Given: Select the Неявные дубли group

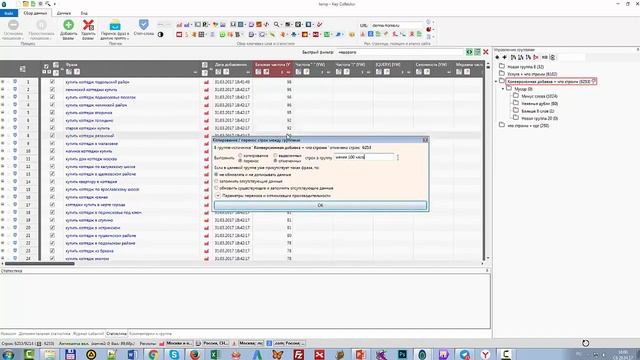Looking at the screenshot, I should [540, 103].
